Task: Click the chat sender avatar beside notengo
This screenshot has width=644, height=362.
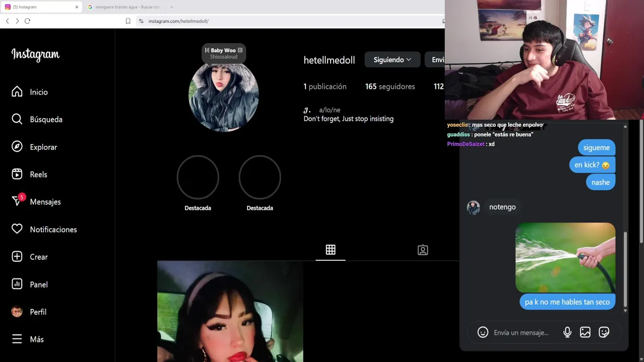Action: pyautogui.click(x=473, y=207)
